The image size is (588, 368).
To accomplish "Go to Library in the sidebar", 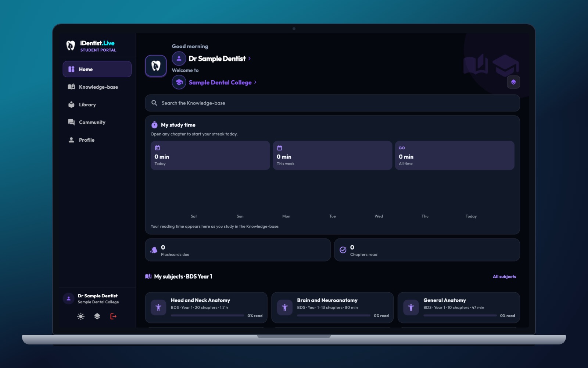I will tap(97, 105).
